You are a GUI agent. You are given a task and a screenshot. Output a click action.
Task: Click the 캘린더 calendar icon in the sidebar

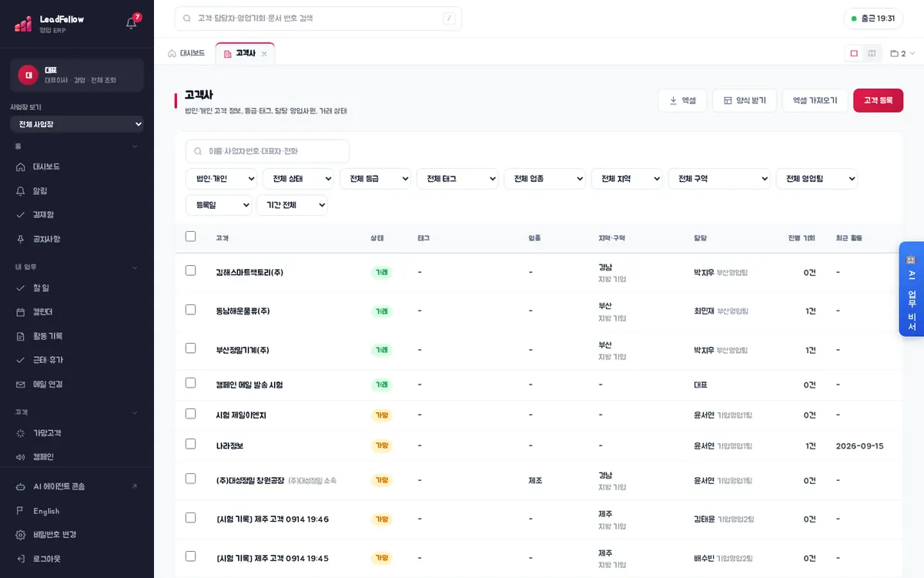(x=21, y=311)
